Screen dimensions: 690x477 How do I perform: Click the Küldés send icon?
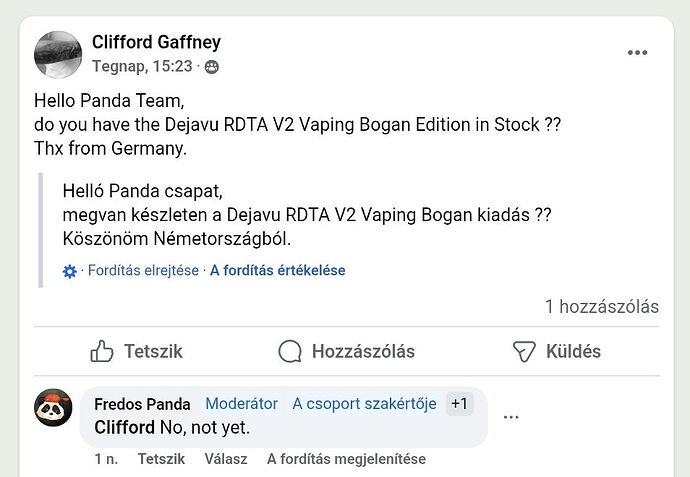(x=525, y=351)
